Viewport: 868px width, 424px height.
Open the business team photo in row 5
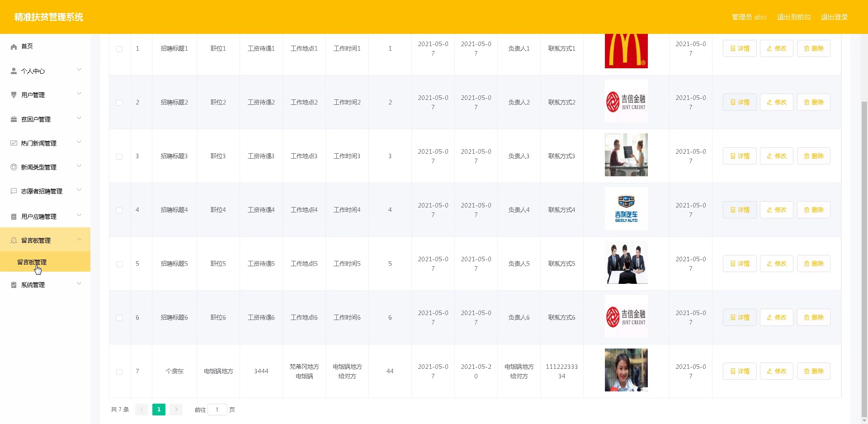(626, 263)
